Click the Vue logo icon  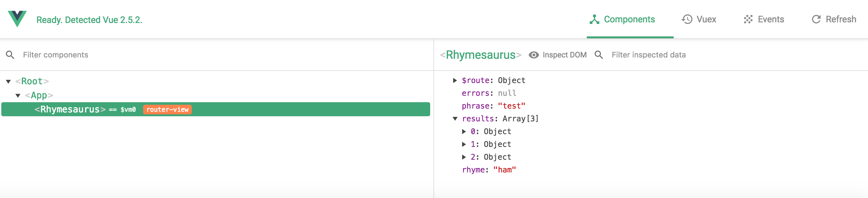click(17, 19)
